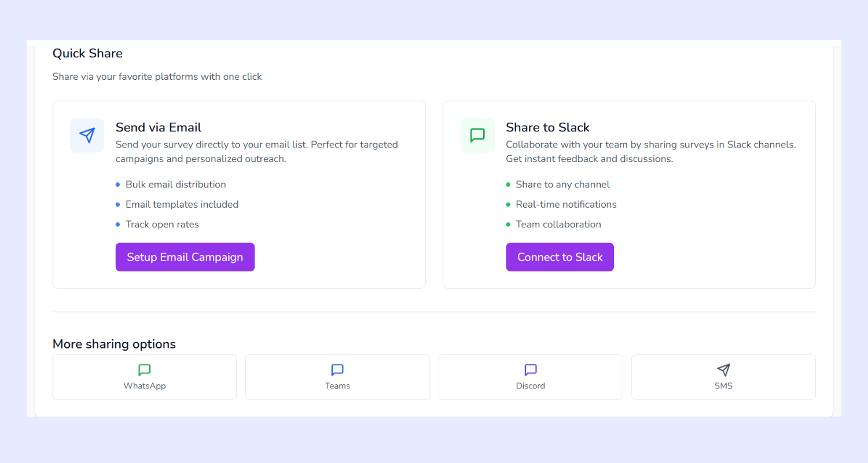Click the SMS paper plane icon
Viewport: 868px width, 463px height.
pyautogui.click(x=723, y=370)
